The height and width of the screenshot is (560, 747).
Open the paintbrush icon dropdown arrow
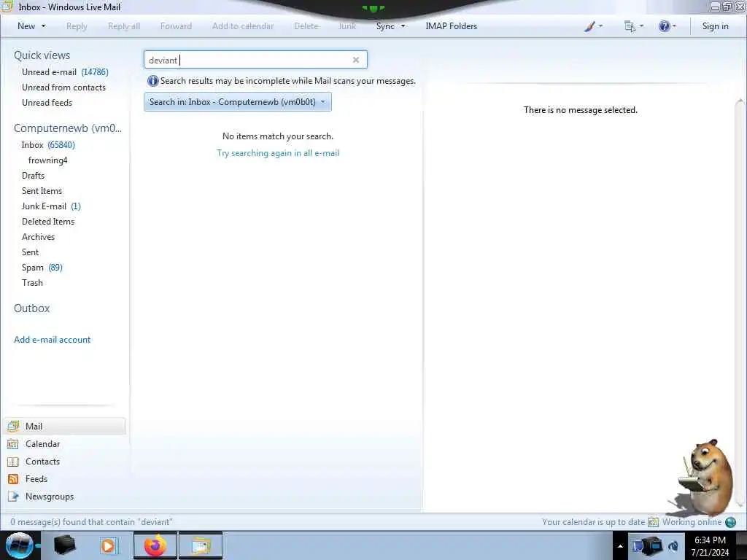tap(600, 26)
